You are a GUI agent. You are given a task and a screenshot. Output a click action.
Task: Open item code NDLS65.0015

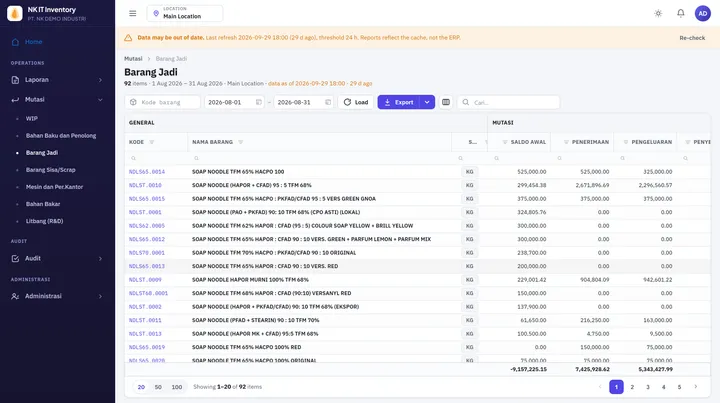[x=146, y=199]
